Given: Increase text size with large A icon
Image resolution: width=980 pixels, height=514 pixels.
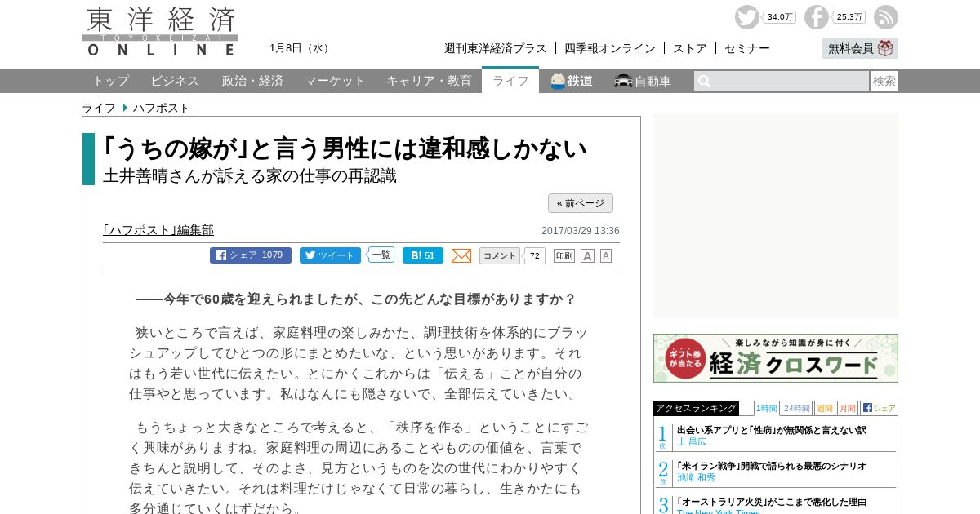Looking at the screenshot, I should tap(587, 255).
